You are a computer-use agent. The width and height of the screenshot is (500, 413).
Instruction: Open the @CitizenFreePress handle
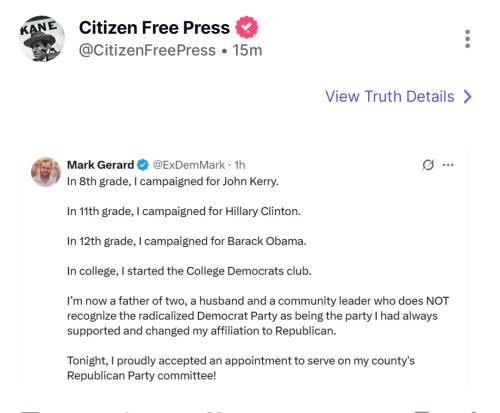(x=147, y=50)
